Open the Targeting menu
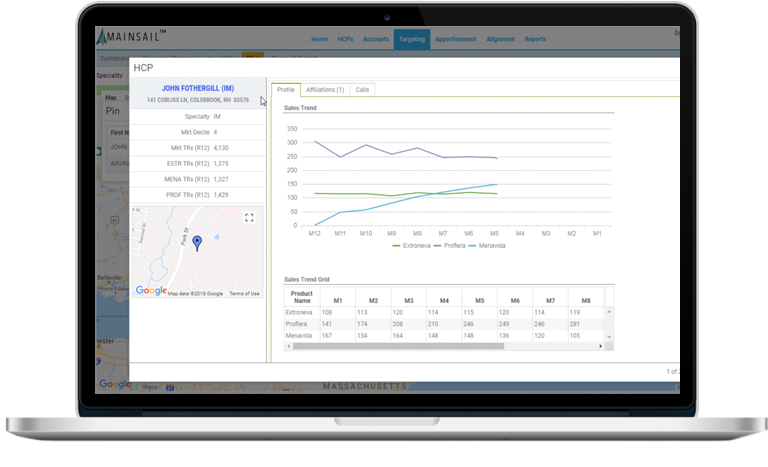This screenshot has height=467, width=768. (411, 39)
